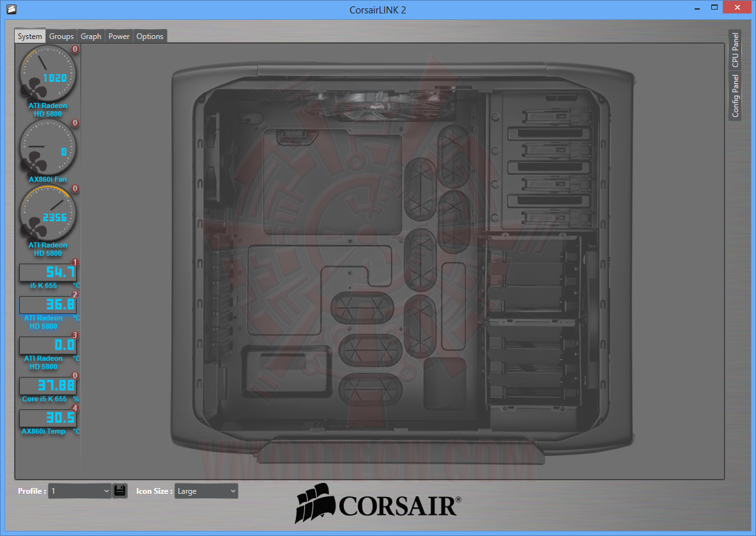This screenshot has height=536, width=756.
Task: Click the Corsair logo at the bottom
Action: point(378,503)
